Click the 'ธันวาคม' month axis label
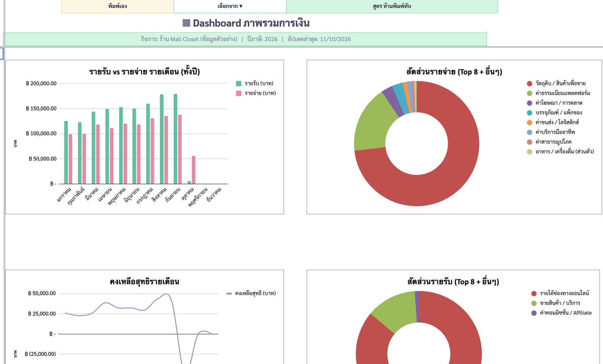This screenshot has width=603, height=364. coord(214,195)
